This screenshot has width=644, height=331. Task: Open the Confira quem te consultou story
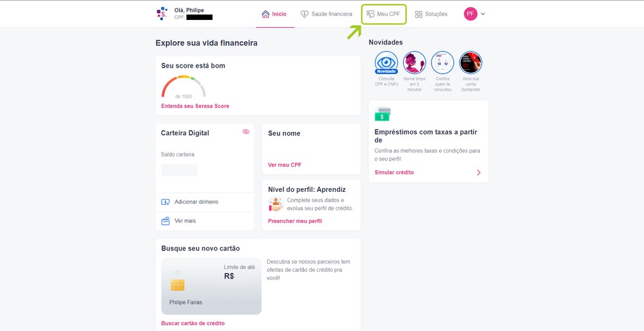442,62
